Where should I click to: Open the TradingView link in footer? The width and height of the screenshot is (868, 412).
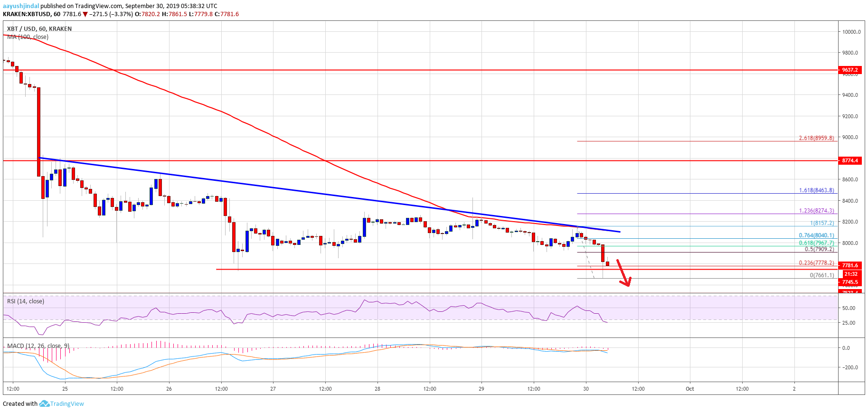click(67, 404)
